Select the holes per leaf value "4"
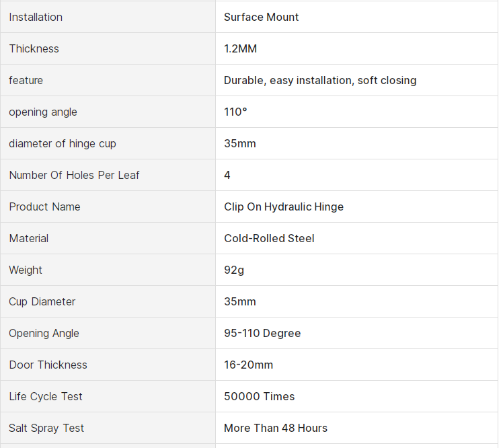The height and width of the screenshot is (448, 501). [x=227, y=175]
